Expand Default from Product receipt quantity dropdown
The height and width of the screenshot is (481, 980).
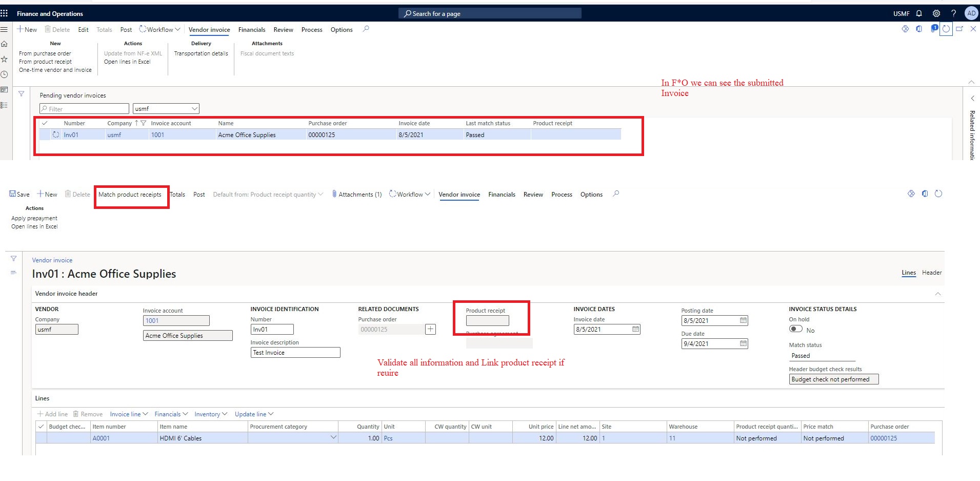(x=268, y=195)
